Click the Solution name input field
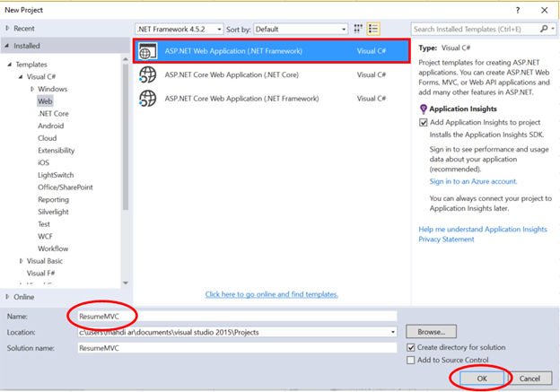Screen dimensions: 560x392 (x=237, y=348)
